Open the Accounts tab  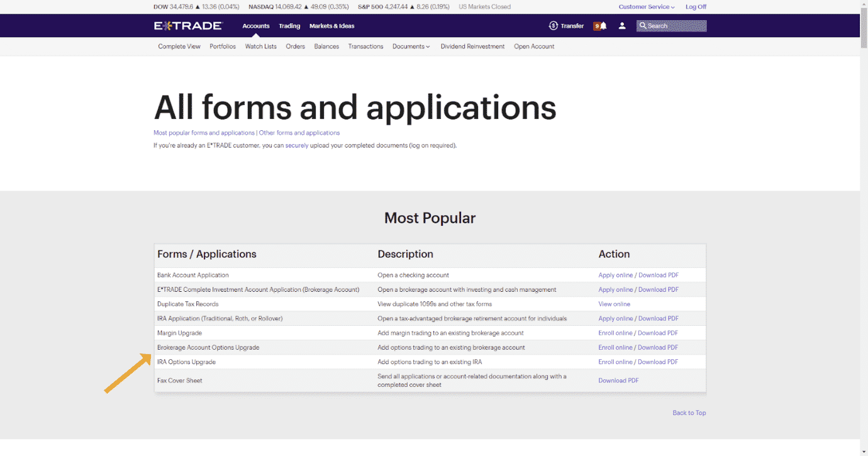256,26
